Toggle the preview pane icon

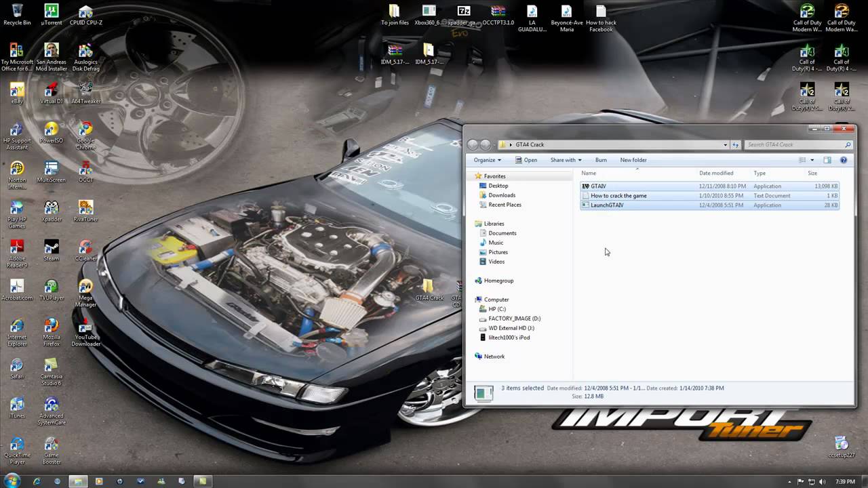pos(827,160)
